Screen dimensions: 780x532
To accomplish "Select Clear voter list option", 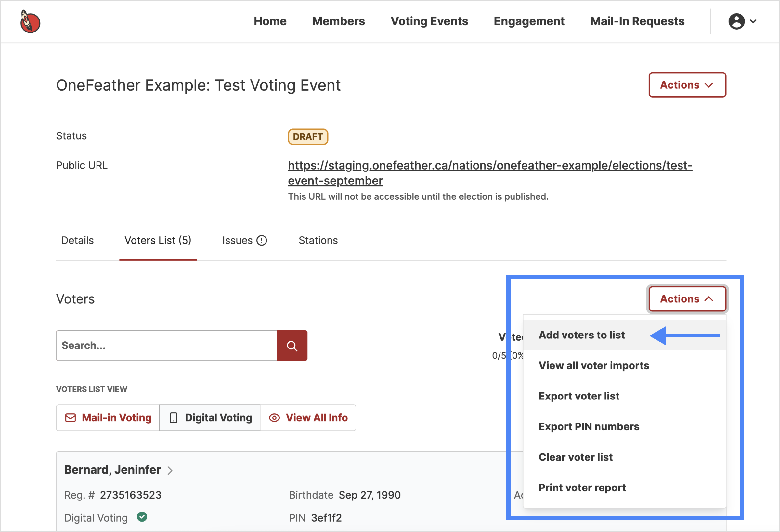I will [x=624, y=457].
